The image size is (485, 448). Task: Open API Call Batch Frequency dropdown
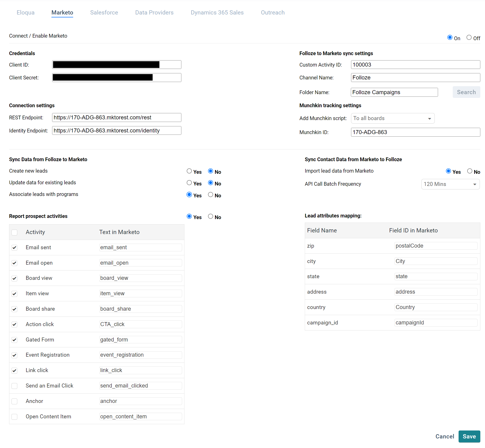pos(450,184)
